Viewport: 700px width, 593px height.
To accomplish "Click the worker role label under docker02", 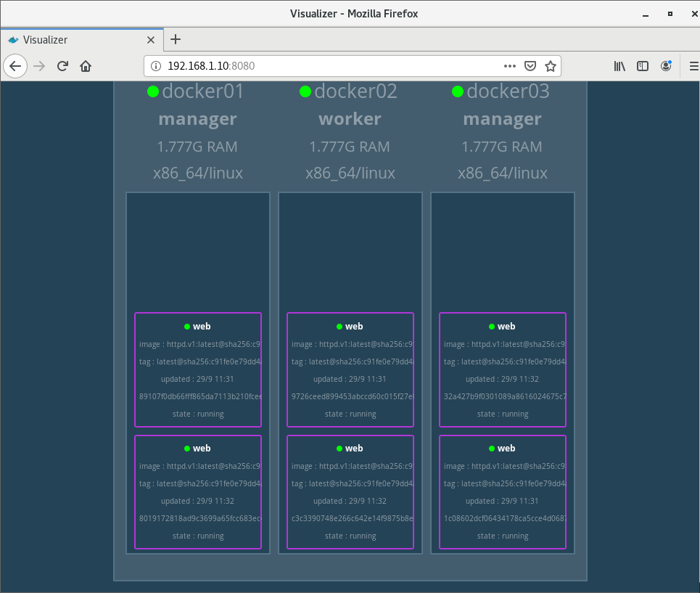I will coord(350,119).
